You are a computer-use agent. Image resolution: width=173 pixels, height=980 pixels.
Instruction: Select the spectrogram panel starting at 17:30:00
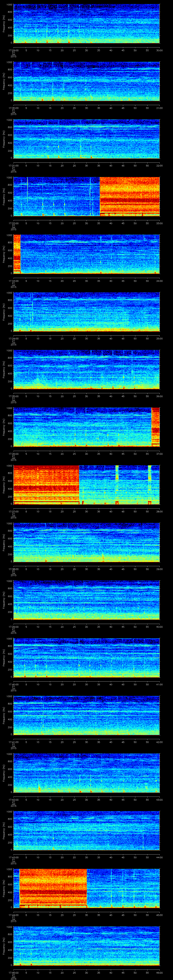click(86, 81)
